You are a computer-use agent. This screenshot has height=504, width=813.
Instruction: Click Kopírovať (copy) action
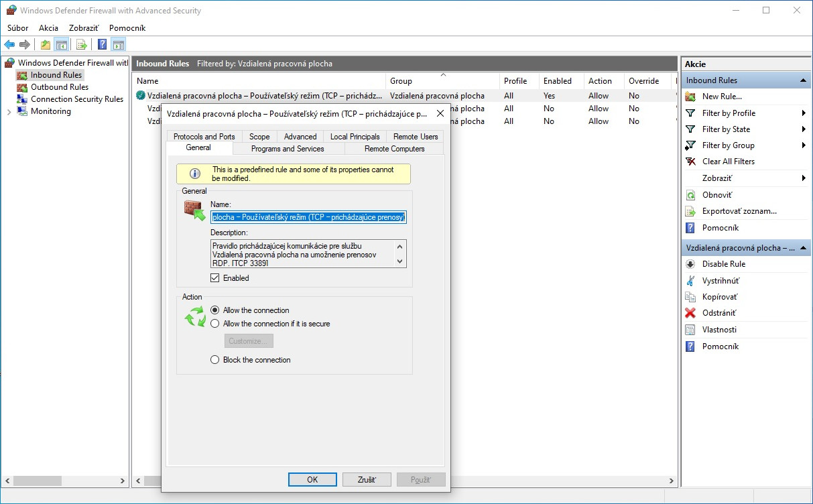coord(720,297)
